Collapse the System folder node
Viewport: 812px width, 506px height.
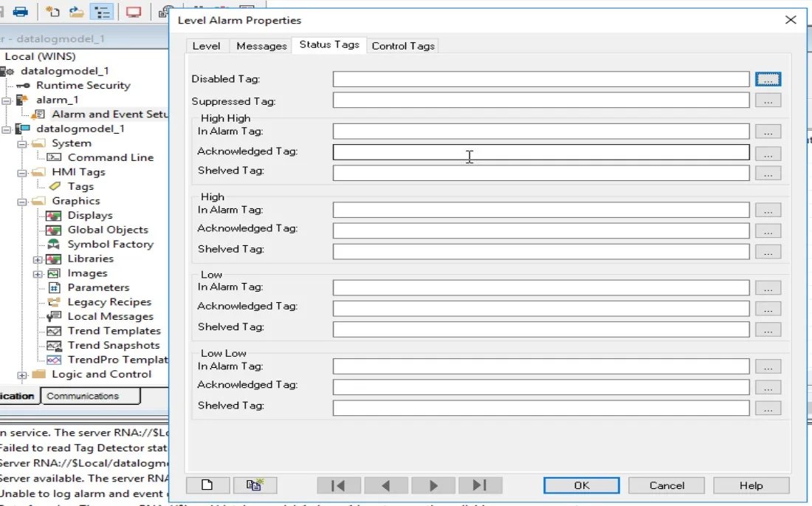[x=22, y=144]
